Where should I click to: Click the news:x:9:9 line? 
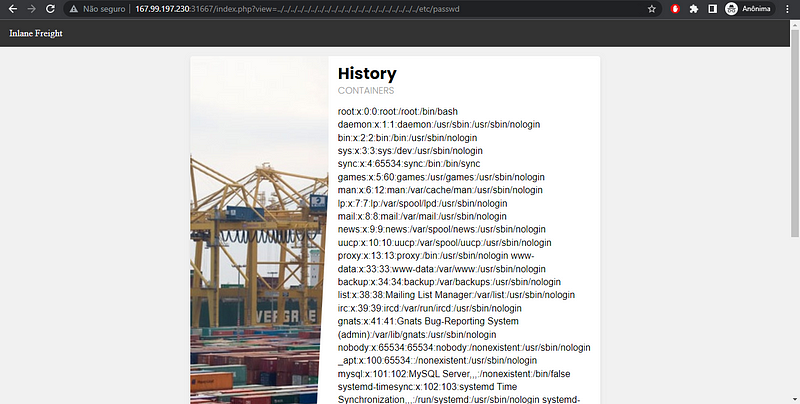(441, 229)
